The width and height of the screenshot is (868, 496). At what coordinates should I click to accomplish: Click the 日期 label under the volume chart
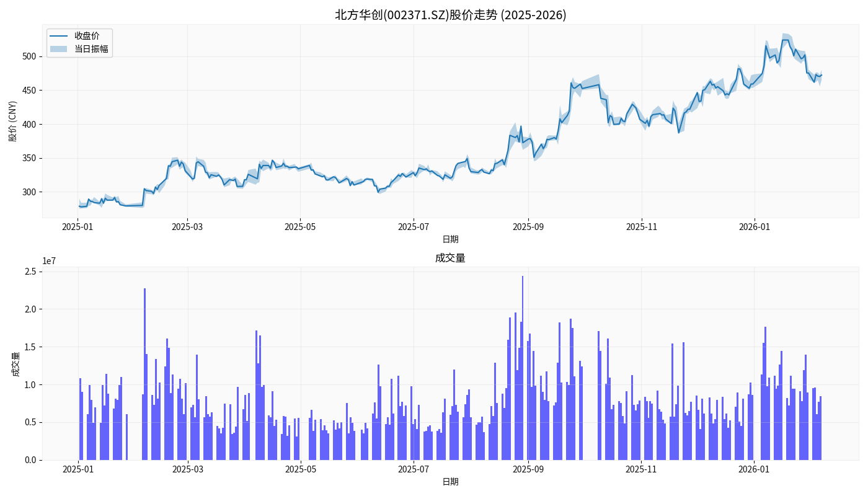click(450, 481)
